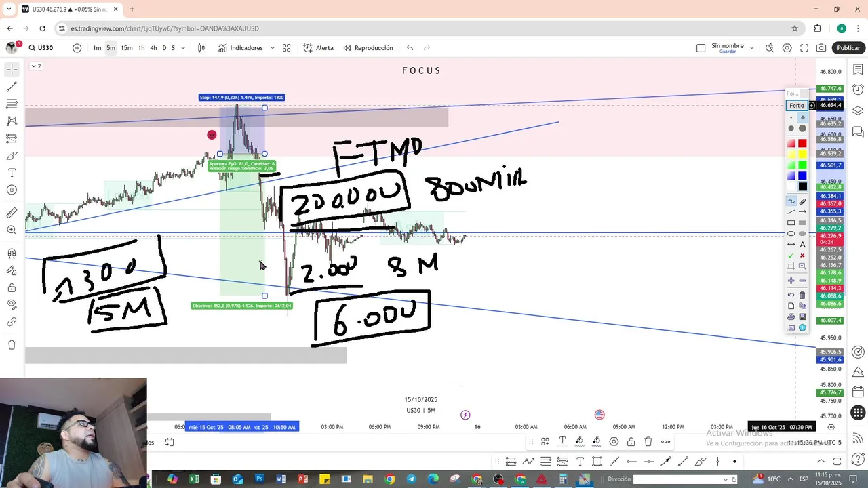
Task: Switch to 15m timeframe
Action: [127, 48]
